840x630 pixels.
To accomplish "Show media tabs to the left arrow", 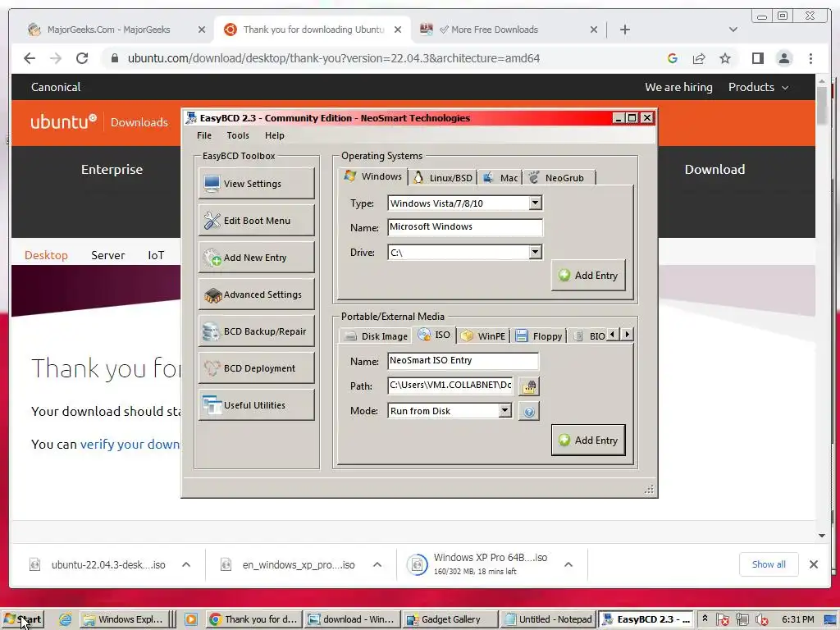I will tap(612, 335).
